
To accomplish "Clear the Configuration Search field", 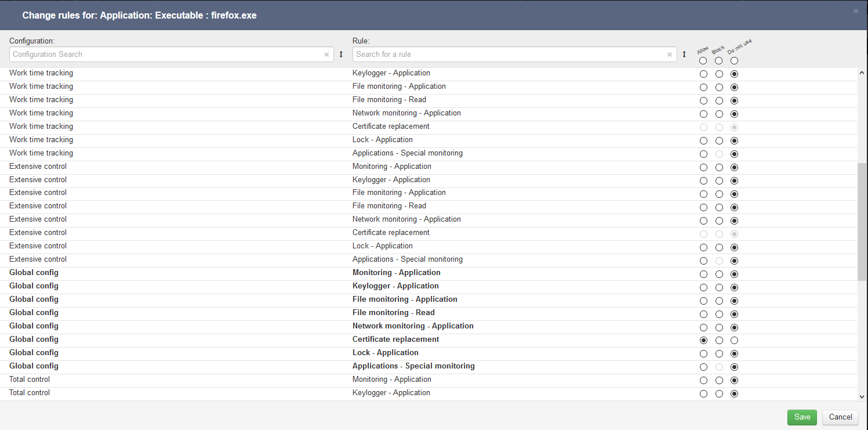I will click(326, 55).
